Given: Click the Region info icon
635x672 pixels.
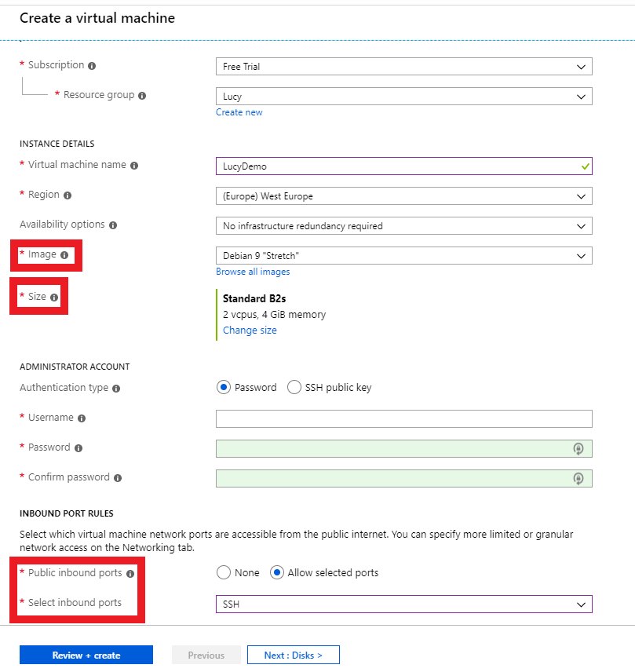Looking at the screenshot, I should 68,195.
